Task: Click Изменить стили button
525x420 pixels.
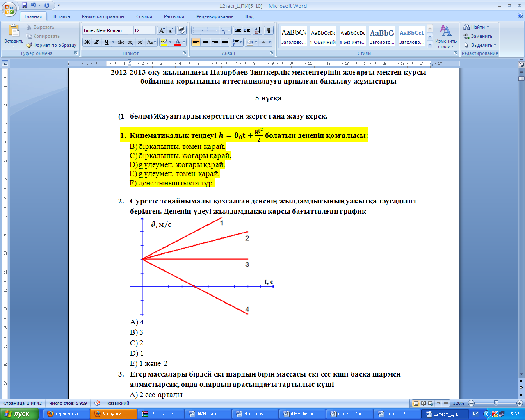Action: click(446, 36)
